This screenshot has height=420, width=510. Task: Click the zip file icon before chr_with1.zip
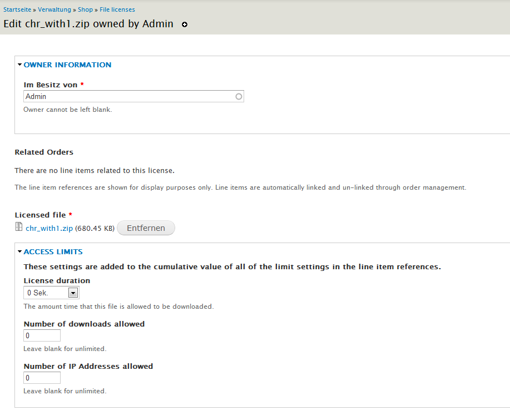(19, 227)
